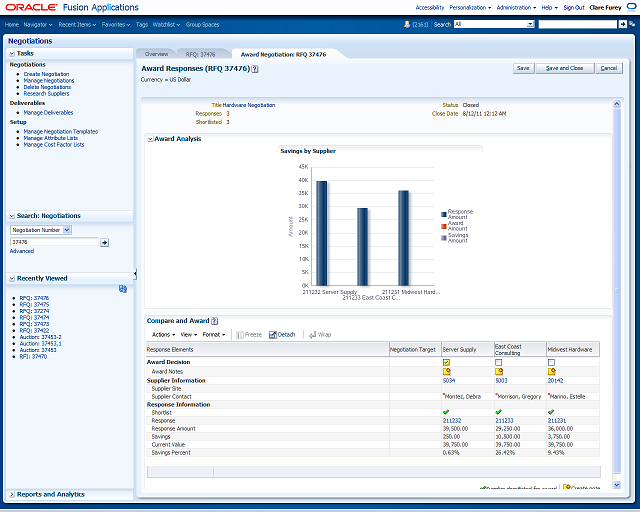640x512 pixels.
Task: Open Award Notes icon for Midwest Hardware
Action: pos(551,372)
